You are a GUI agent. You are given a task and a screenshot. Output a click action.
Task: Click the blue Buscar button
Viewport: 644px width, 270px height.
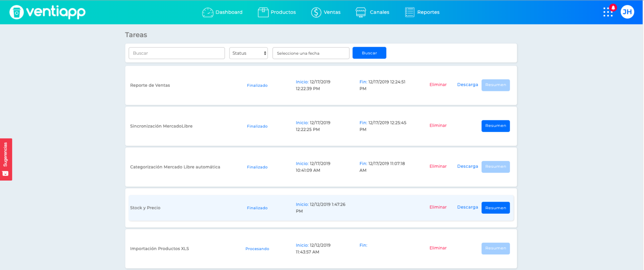(369, 53)
